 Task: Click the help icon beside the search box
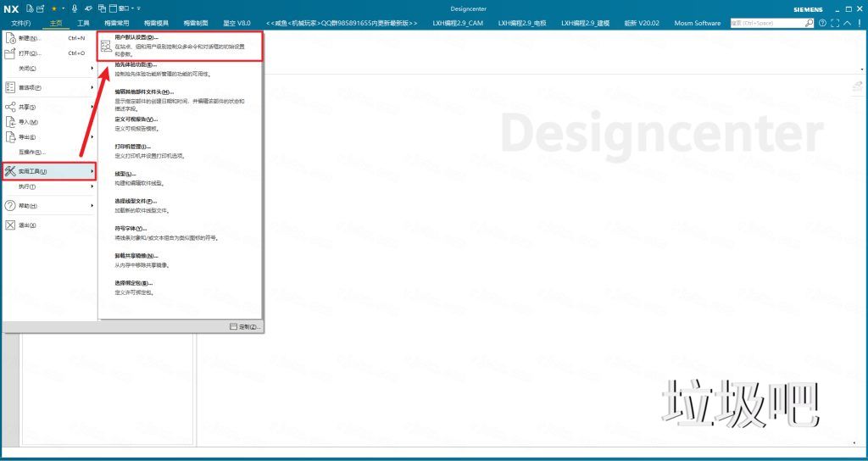pyautogui.click(x=821, y=23)
